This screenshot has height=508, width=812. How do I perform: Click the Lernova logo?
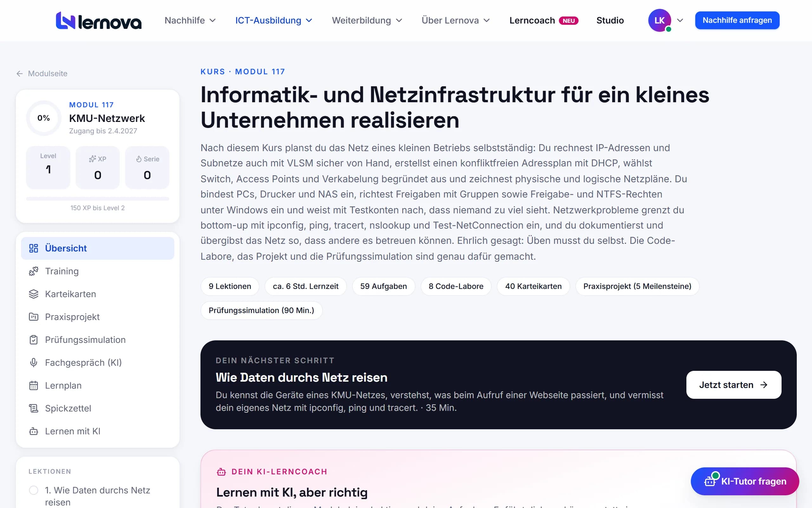click(x=98, y=21)
